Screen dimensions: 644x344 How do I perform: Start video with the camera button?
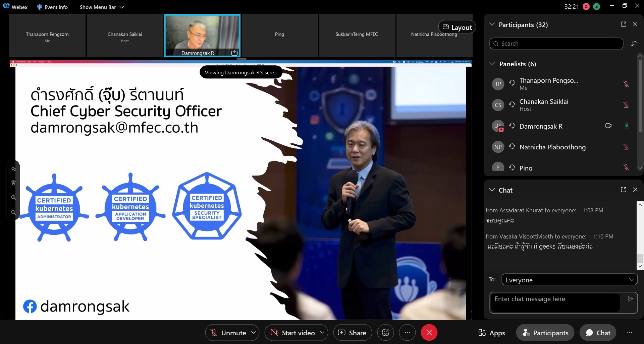tap(292, 333)
